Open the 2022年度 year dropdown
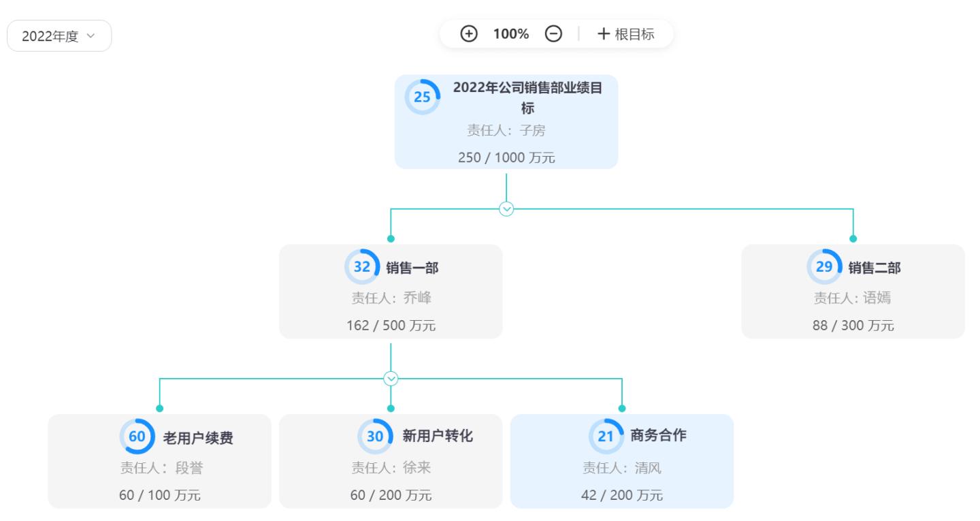980x521 pixels. (59, 35)
